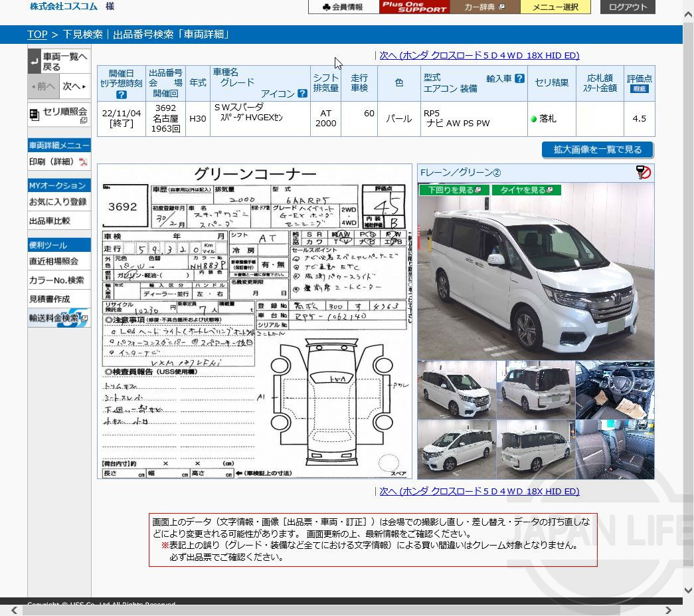The height and width of the screenshot is (616, 694).
Task: Open tire view via タイヤを見る popup icon
Action: click(x=549, y=189)
